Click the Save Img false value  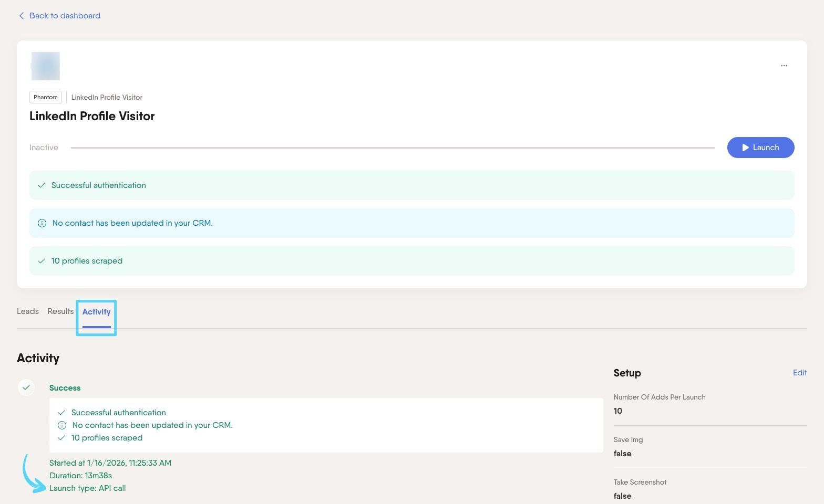[x=622, y=454]
